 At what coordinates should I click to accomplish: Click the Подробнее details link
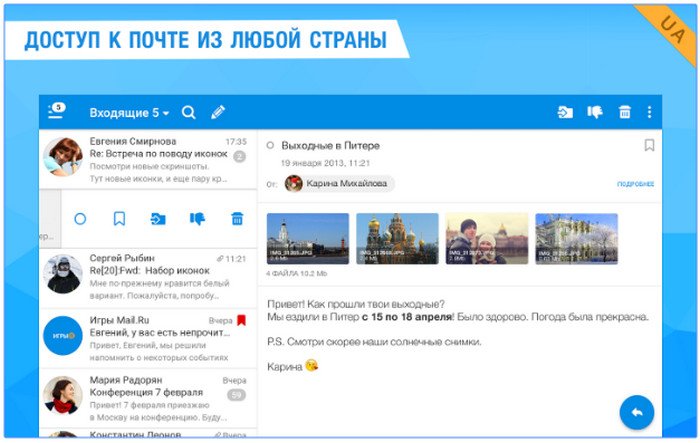pos(635,184)
